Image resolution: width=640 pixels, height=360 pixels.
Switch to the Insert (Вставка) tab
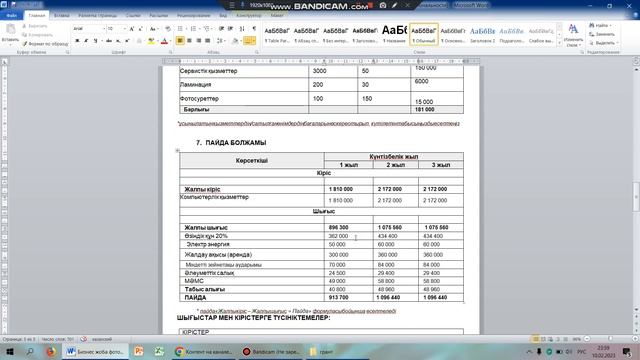(62, 16)
